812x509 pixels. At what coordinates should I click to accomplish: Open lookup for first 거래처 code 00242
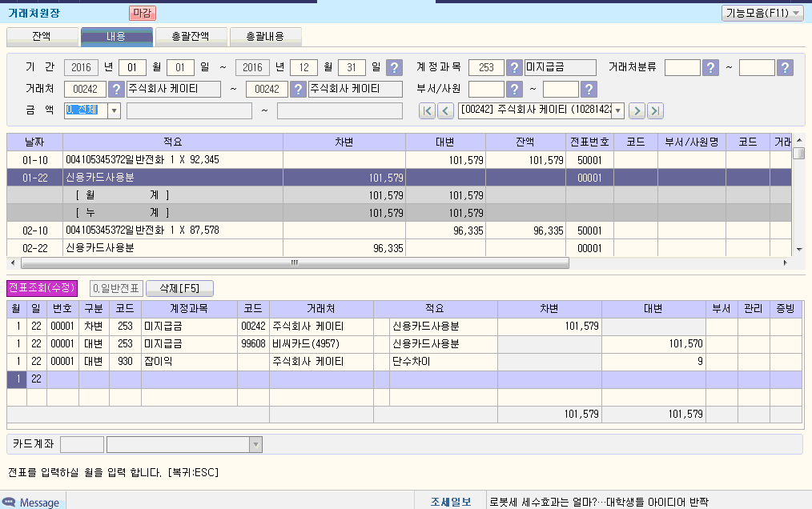coord(116,90)
